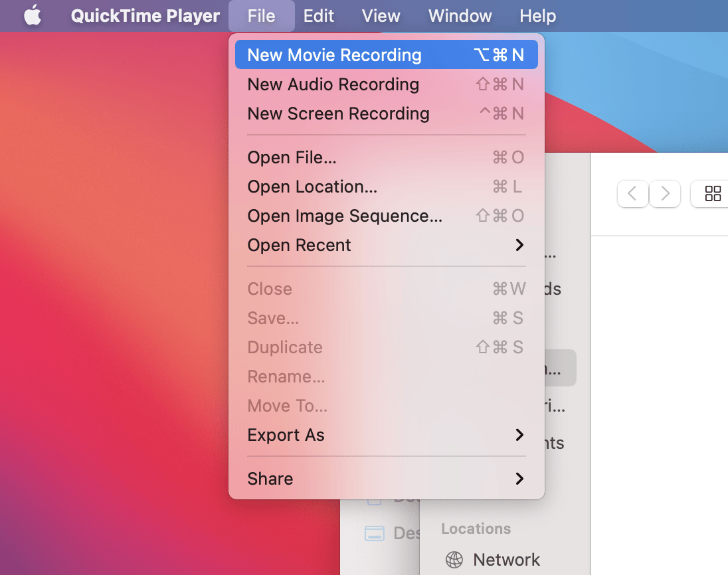Select Open Image Sequence… item
This screenshot has width=728, height=575.
pos(387,216)
